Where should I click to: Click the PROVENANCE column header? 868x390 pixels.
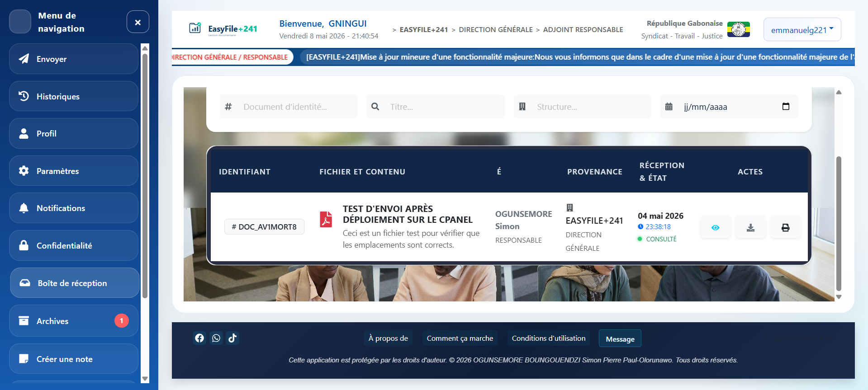[595, 172]
